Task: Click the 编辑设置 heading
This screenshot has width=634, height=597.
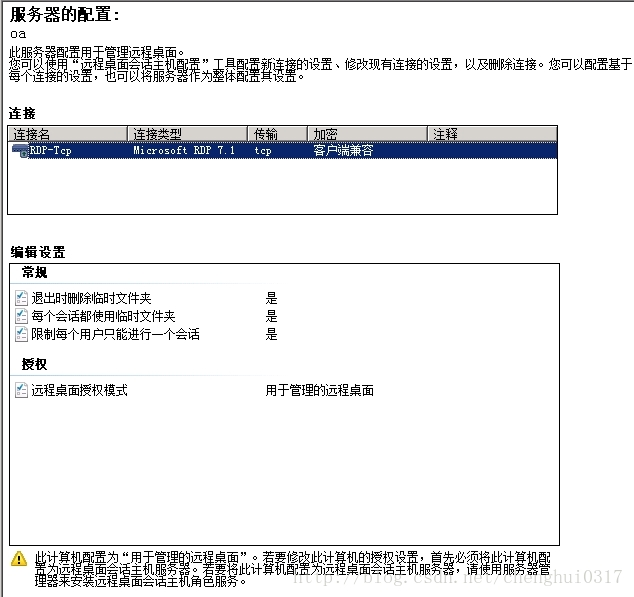Action: click(x=38, y=252)
